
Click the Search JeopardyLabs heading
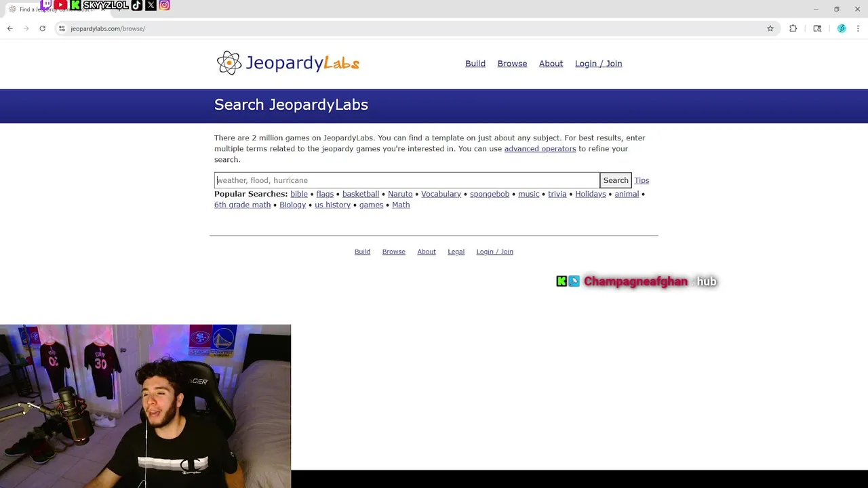(291, 104)
